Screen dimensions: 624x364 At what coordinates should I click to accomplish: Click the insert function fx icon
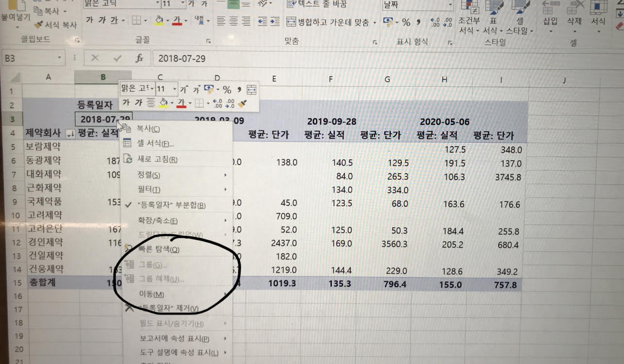point(139,58)
